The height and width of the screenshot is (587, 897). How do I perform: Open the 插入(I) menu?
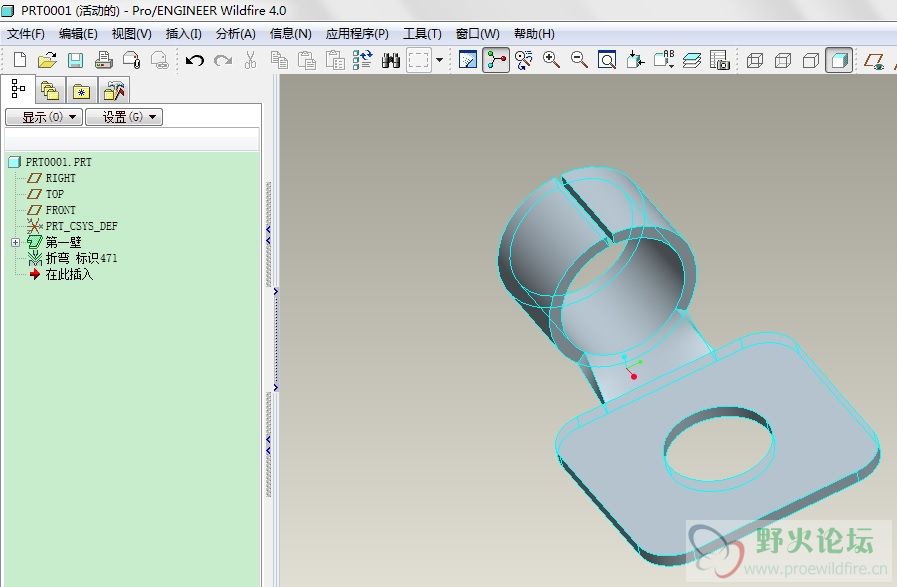(x=183, y=33)
